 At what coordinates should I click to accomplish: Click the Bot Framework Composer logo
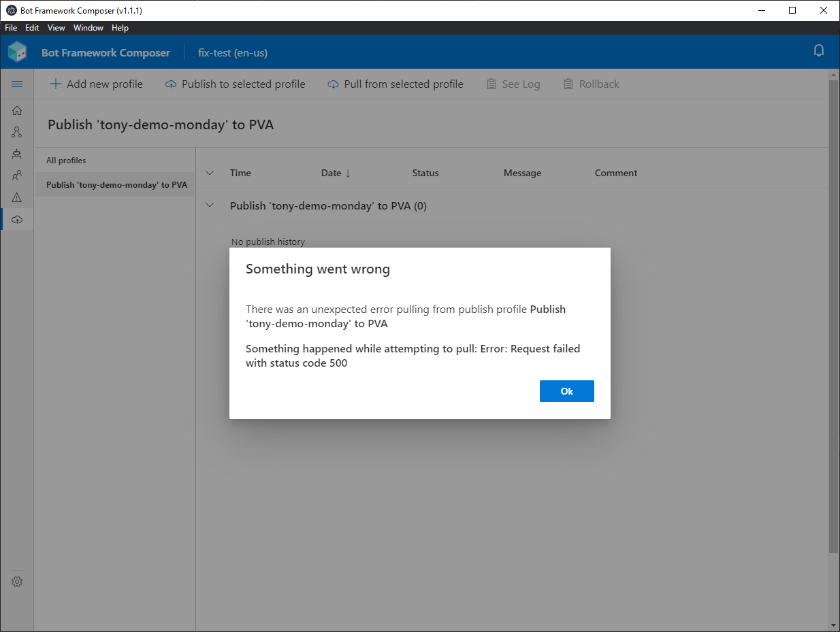[x=17, y=52]
